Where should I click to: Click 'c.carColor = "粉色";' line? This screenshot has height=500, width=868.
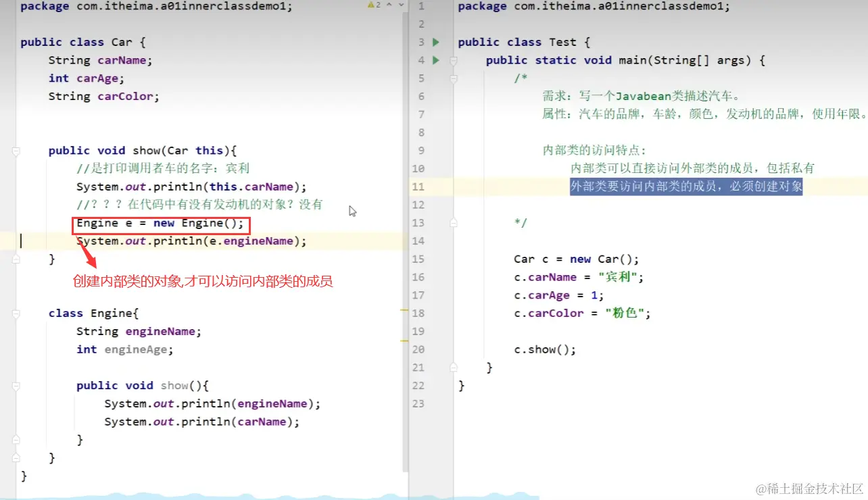(582, 314)
